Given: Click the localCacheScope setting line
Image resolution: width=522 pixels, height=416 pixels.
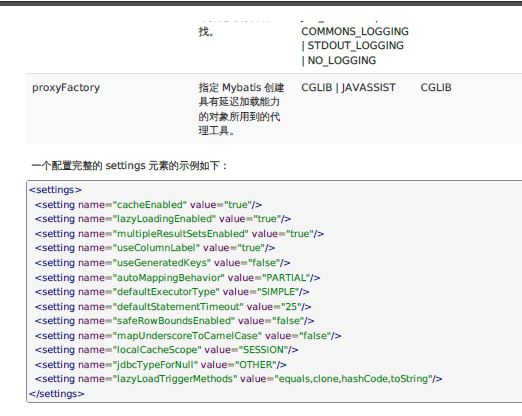Looking at the screenshot, I should pos(167,350).
